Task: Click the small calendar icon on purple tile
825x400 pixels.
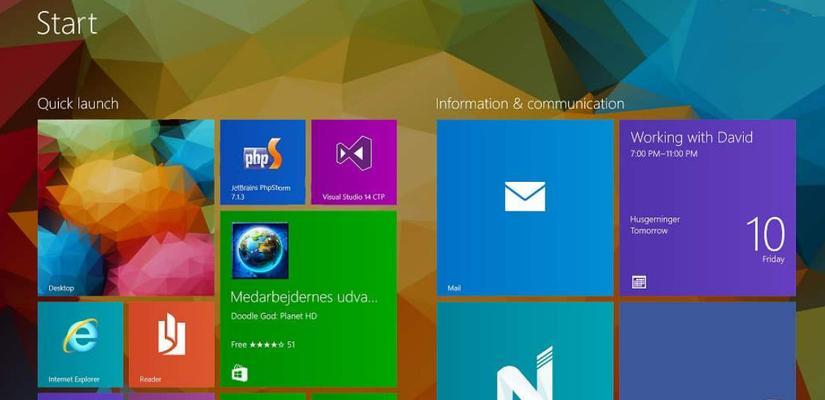Action: pos(639,282)
